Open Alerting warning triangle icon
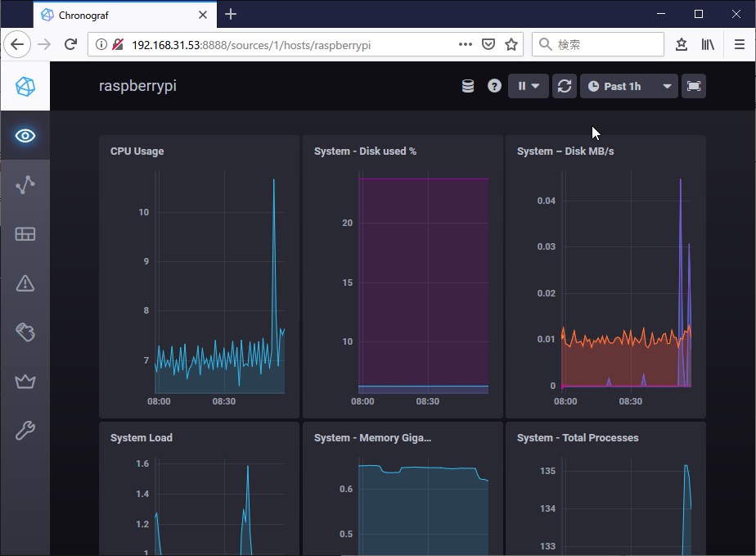Screen dimensions: 756x556 point(25,283)
